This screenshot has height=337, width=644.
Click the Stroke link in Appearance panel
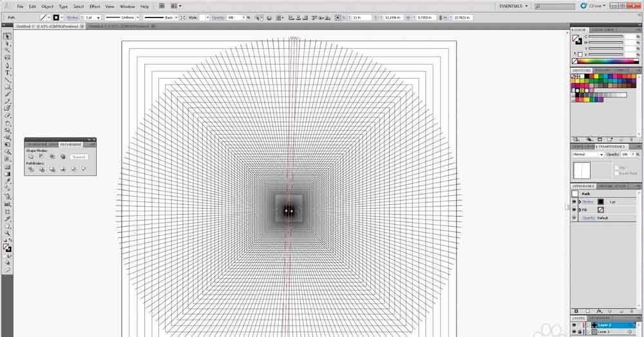(x=588, y=202)
